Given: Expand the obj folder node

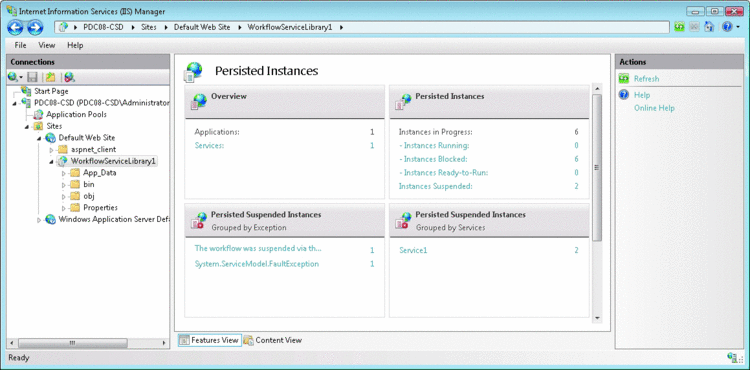Looking at the screenshot, I should click(x=64, y=196).
